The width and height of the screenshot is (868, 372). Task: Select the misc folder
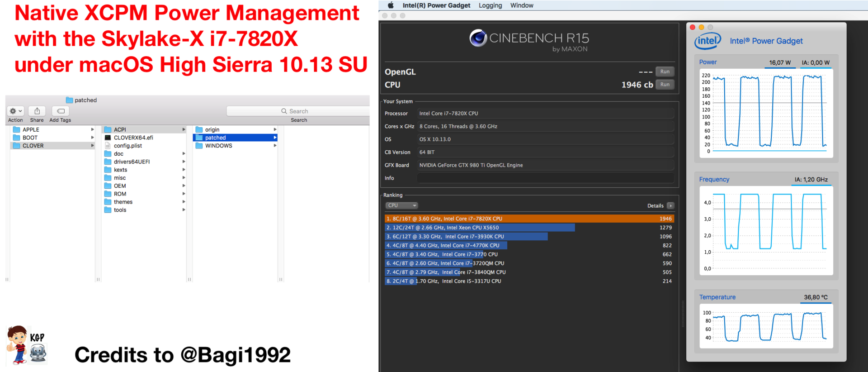click(x=144, y=178)
